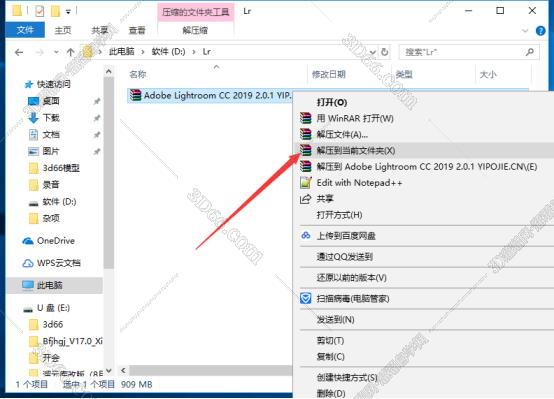
Task: Click the 下载 download arrow icon
Action: coord(33,118)
